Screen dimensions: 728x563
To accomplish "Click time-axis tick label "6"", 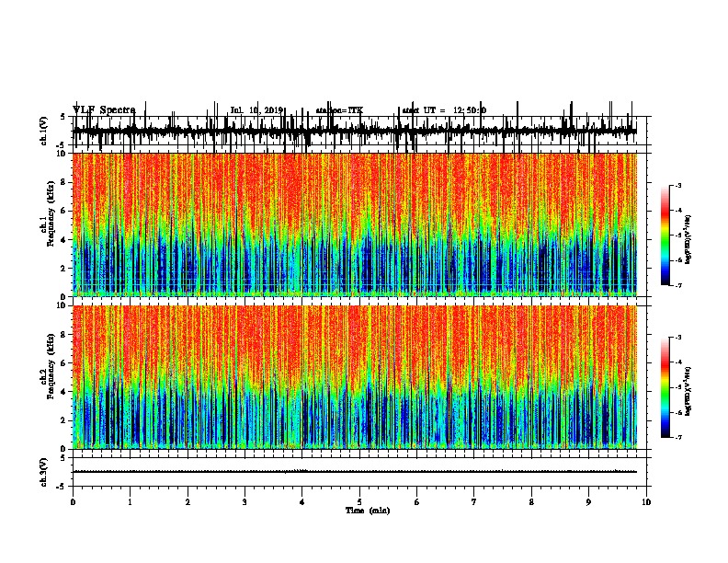I will coord(416,502).
